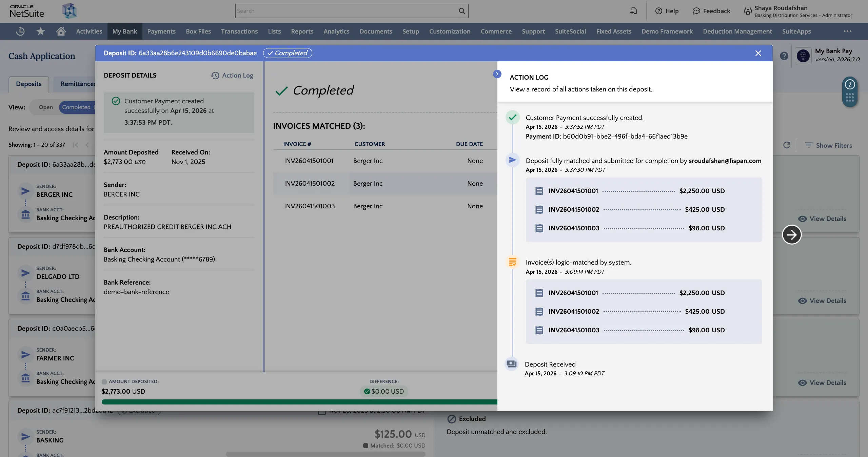
Task: Jump to first page of deposits
Action: click(x=75, y=145)
